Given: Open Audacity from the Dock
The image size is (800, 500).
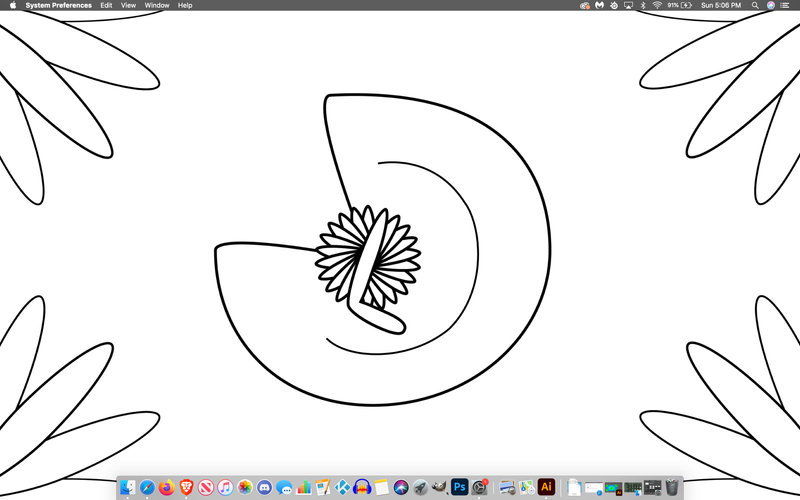Looking at the screenshot, I should click(362, 487).
